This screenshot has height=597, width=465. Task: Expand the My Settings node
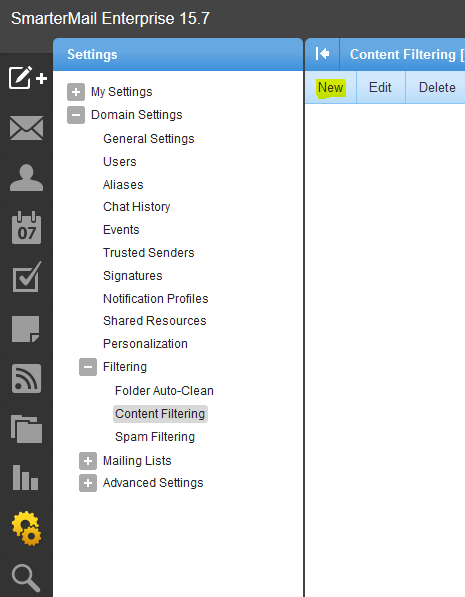click(x=76, y=92)
